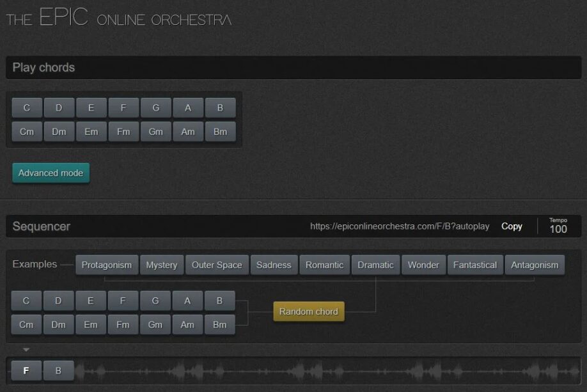Collapse the sequence track using the small arrow
The image size is (587, 392).
(26, 349)
